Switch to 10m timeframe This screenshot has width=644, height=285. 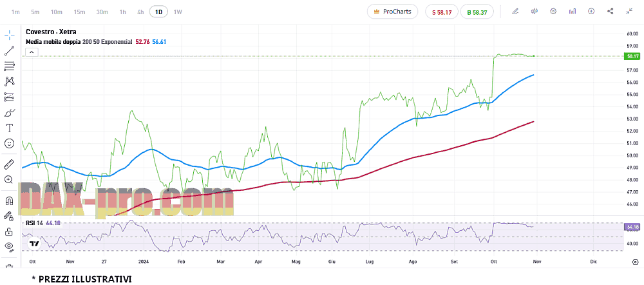56,12
